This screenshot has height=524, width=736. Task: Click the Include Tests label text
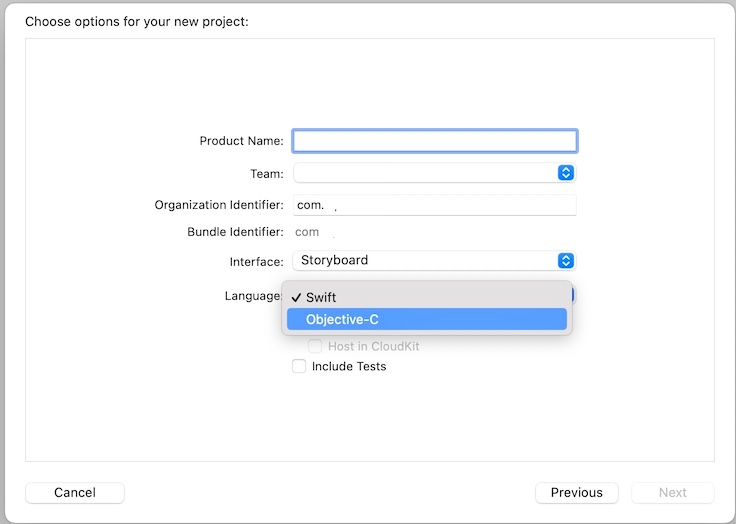(349, 367)
